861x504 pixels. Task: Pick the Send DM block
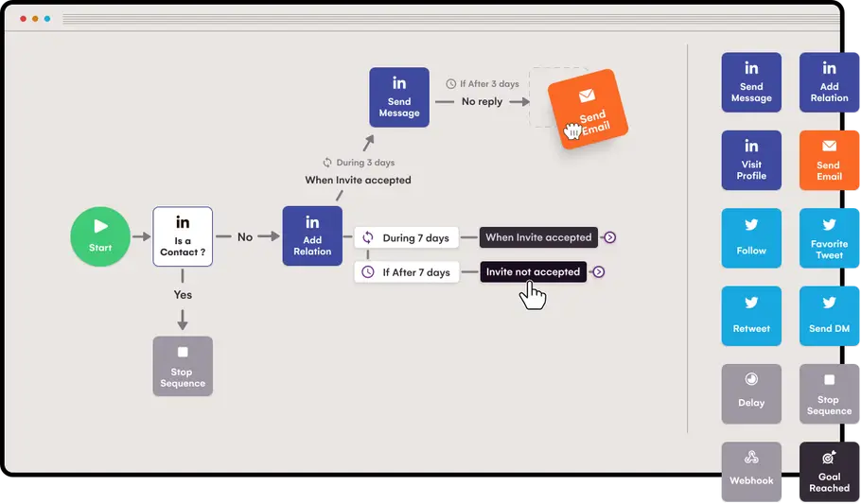click(829, 316)
